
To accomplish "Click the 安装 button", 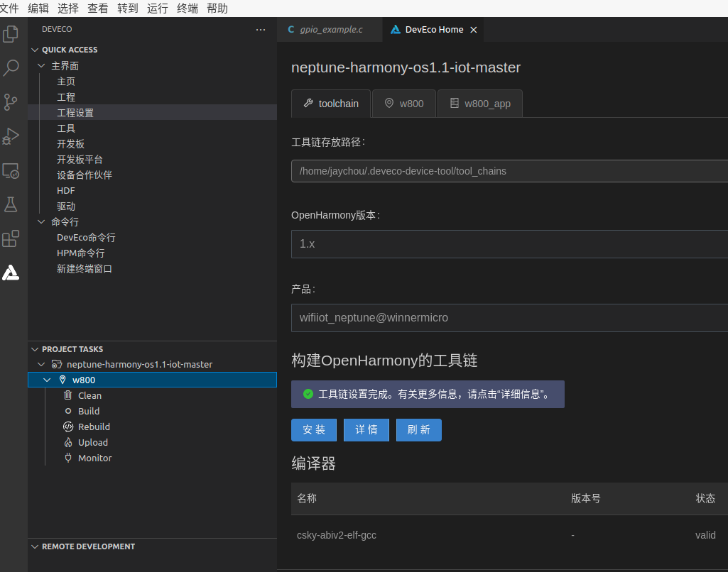I will pos(314,430).
